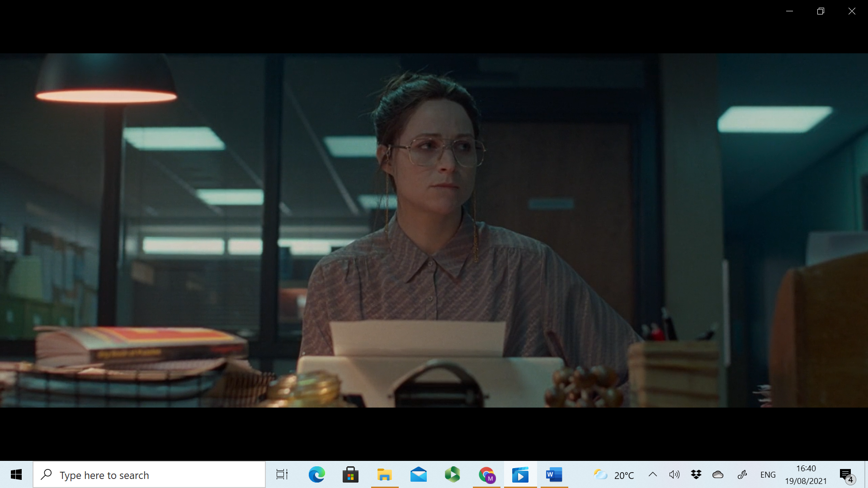Open the Dropbox tray icon
The width and height of the screenshot is (868, 488).
tap(696, 474)
